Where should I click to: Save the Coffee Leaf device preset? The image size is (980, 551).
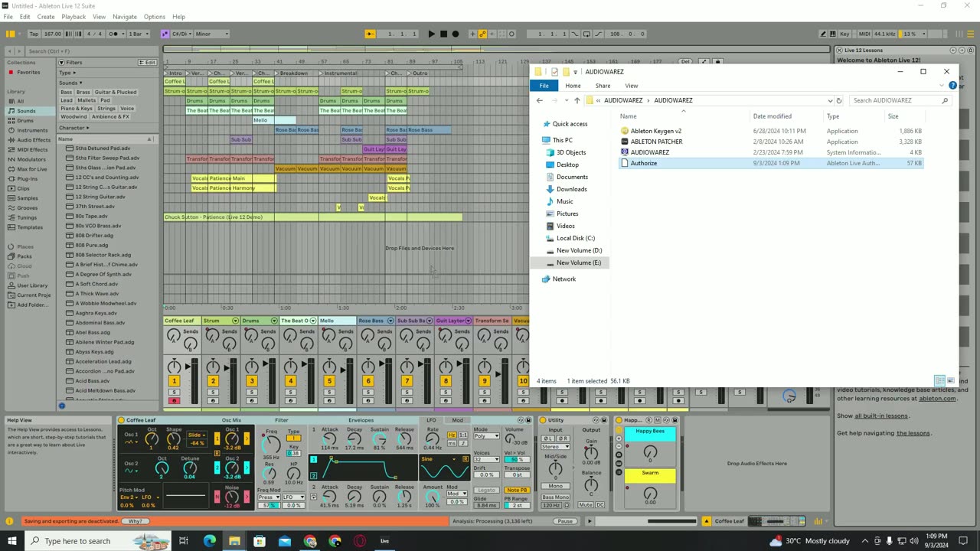(528, 420)
